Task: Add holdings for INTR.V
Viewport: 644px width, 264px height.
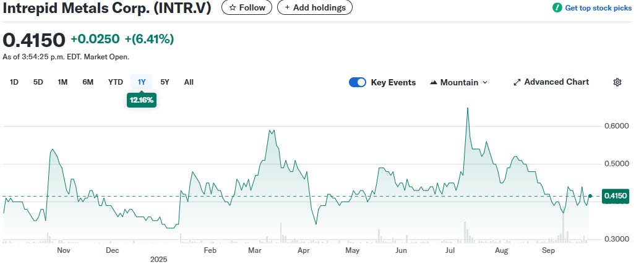Action: tap(315, 7)
